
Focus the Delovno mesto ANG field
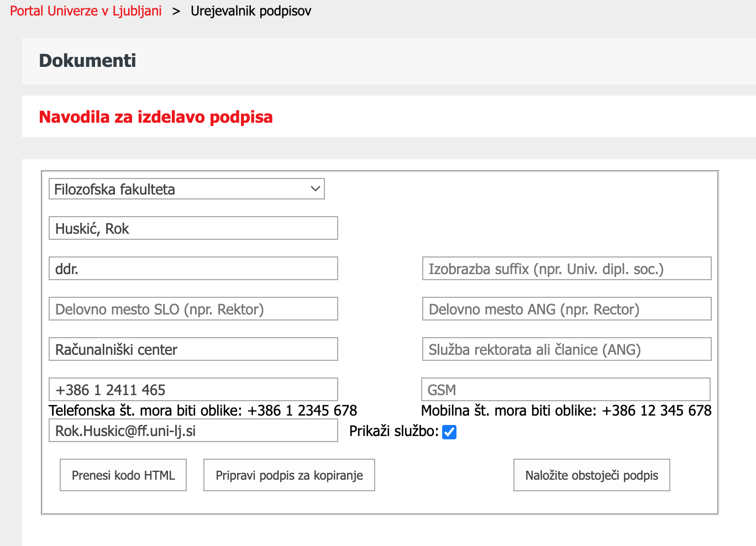[567, 309]
